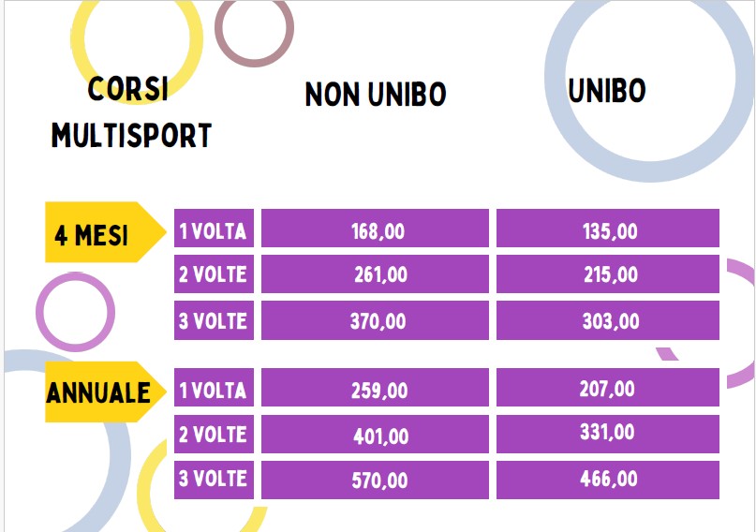Click the yellow ANNUALE arrow label
Viewport: 756px width, 532px height.
click(106, 392)
